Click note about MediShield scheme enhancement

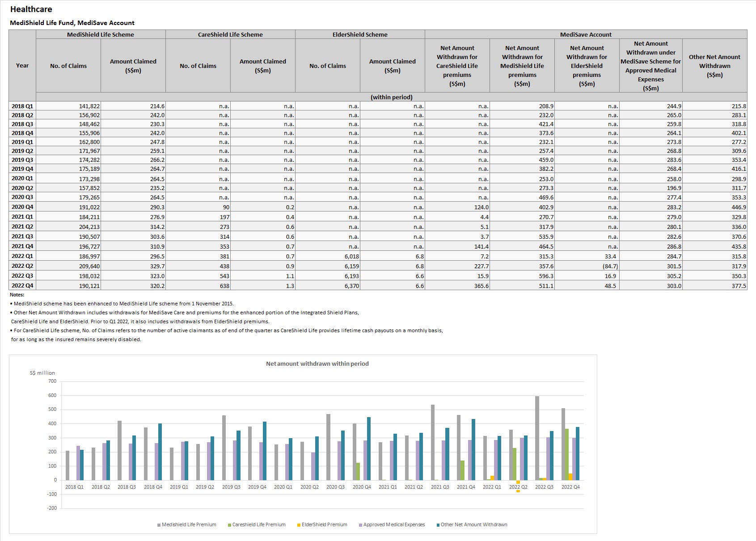coord(122,304)
